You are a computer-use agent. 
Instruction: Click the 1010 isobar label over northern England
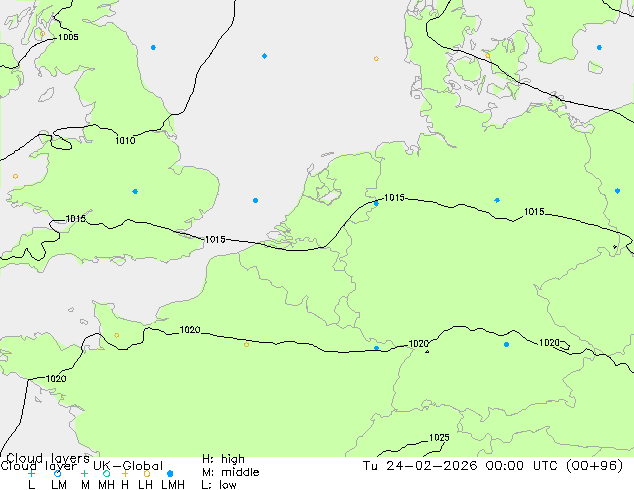pos(125,141)
